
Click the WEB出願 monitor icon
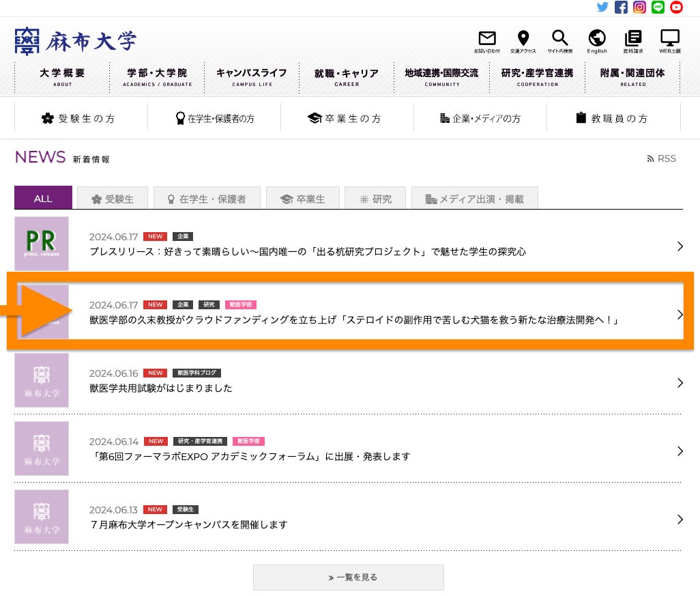tap(670, 41)
